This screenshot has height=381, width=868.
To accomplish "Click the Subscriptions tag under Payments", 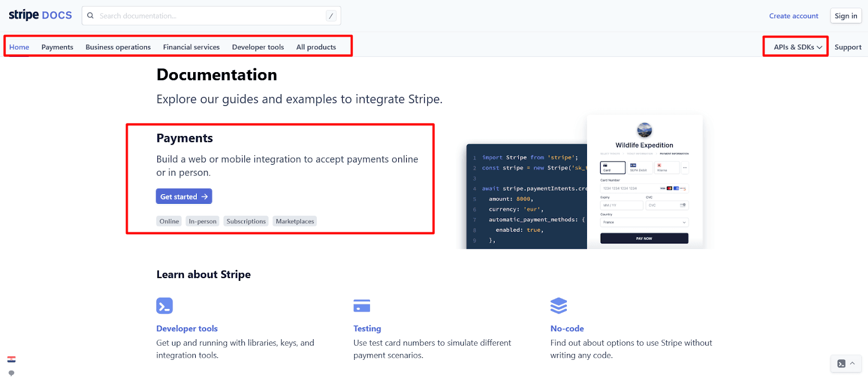I will click(x=246, y=221).
